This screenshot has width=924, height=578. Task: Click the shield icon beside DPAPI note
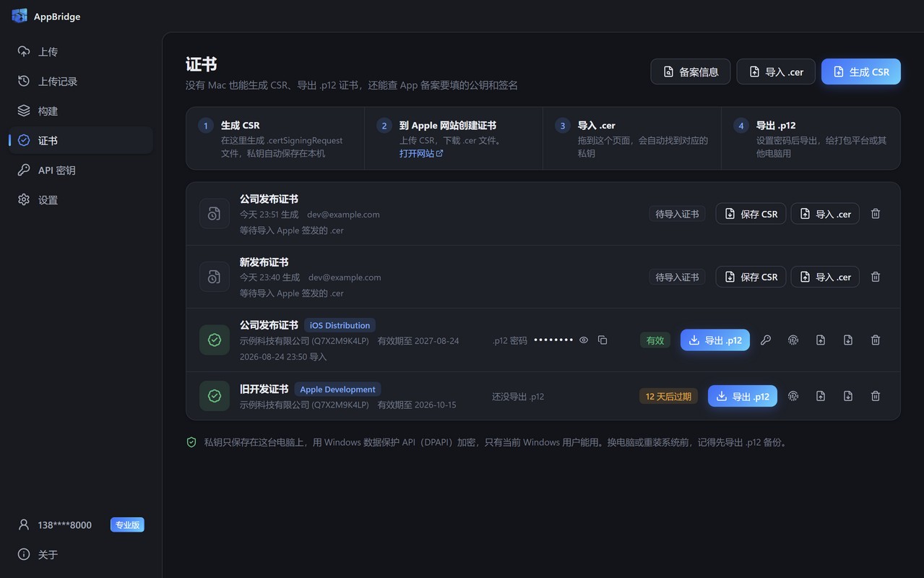(x=191, y=442)
